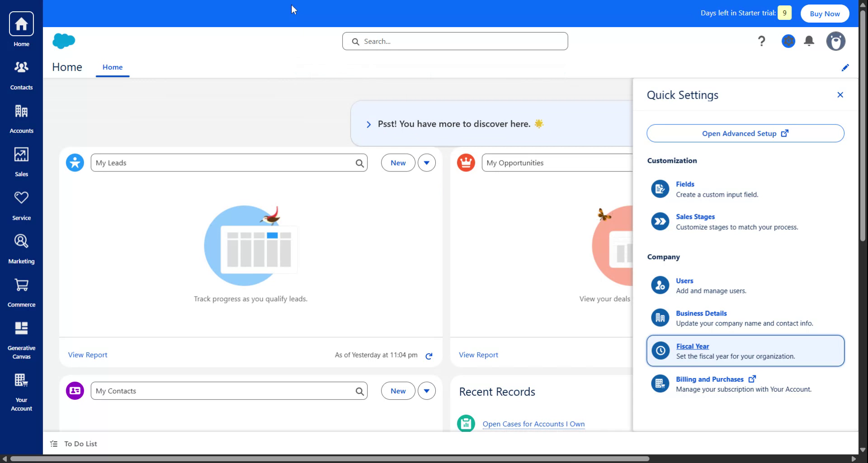
Task: Open Fiscal Year settings link
Action: click(x=692, y=346)
